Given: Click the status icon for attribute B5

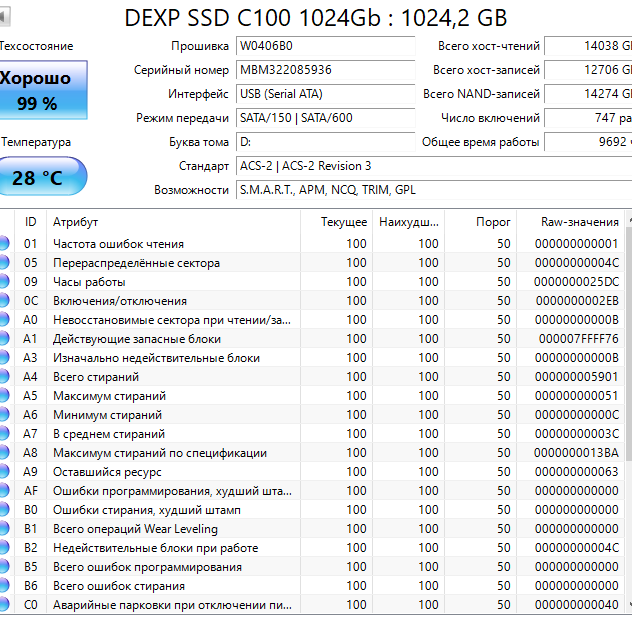Looking at the screenshot, I should [4, 567].
